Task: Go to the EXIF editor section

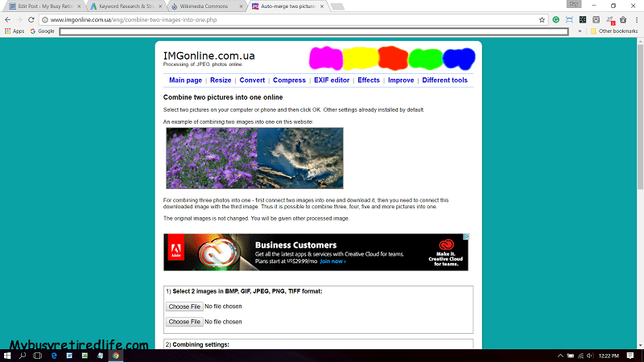Action: pos(332,80)
